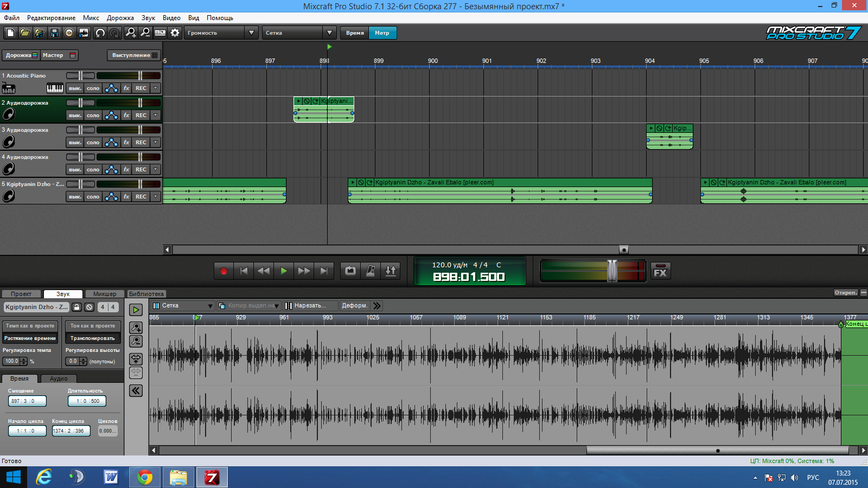Click the loop mode transport icon
Screen dimensions: 868x488
(x=350, y=271)
